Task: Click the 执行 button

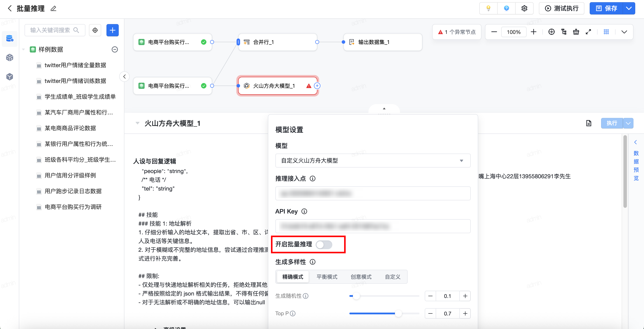Action: (x=612, y=123)
